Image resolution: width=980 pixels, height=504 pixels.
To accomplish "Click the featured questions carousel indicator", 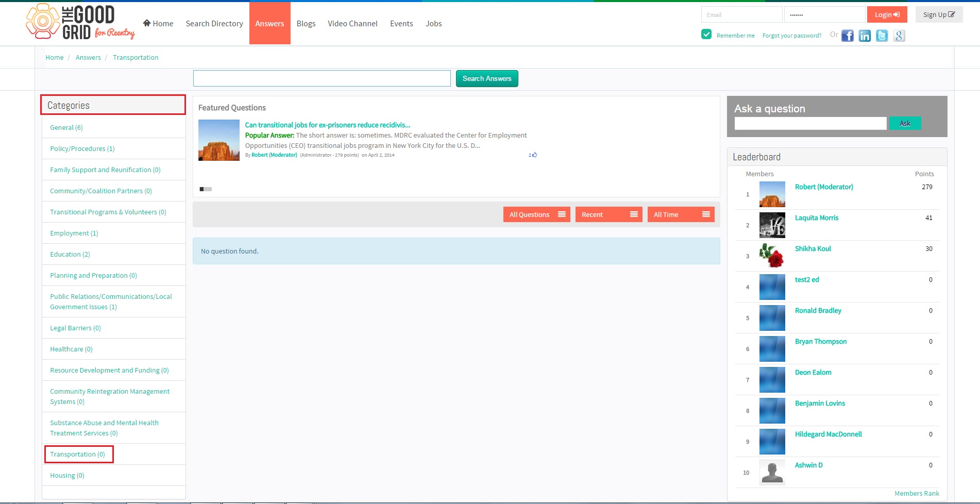I will point(206,189).
